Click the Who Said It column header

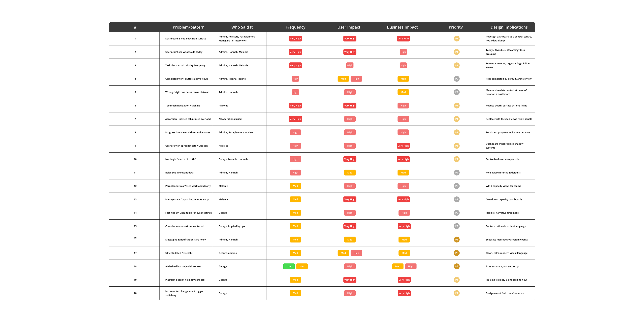242,27
